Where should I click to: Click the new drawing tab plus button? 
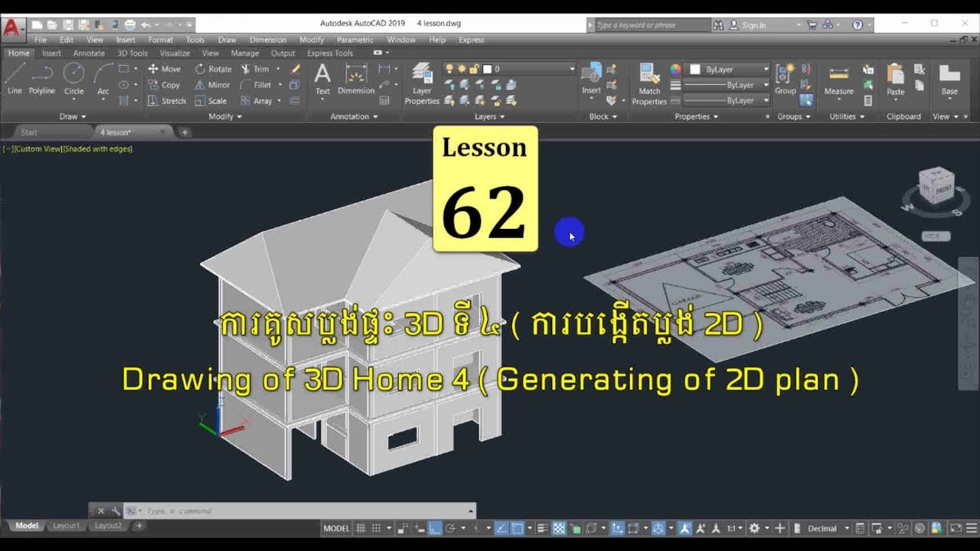[x=185, y=132]
